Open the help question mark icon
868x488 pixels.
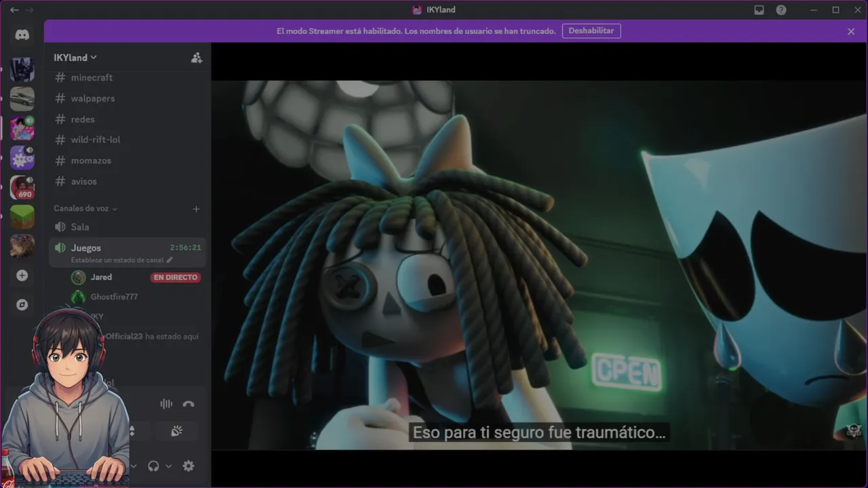(x=781, y=10)
